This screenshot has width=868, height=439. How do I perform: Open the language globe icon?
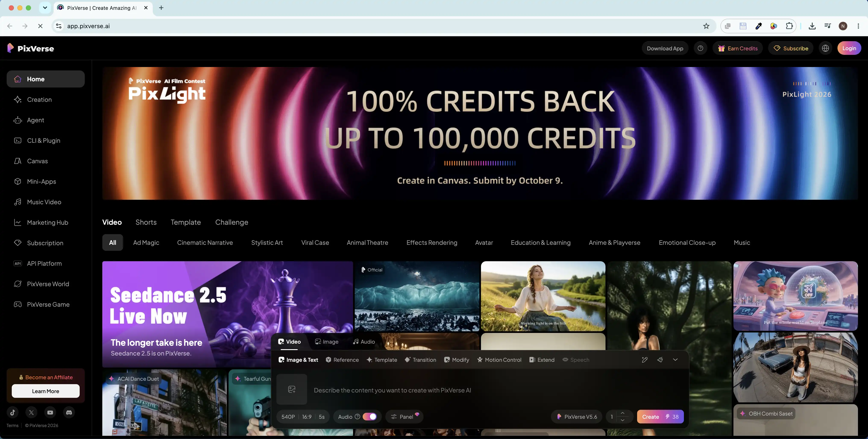825,48
